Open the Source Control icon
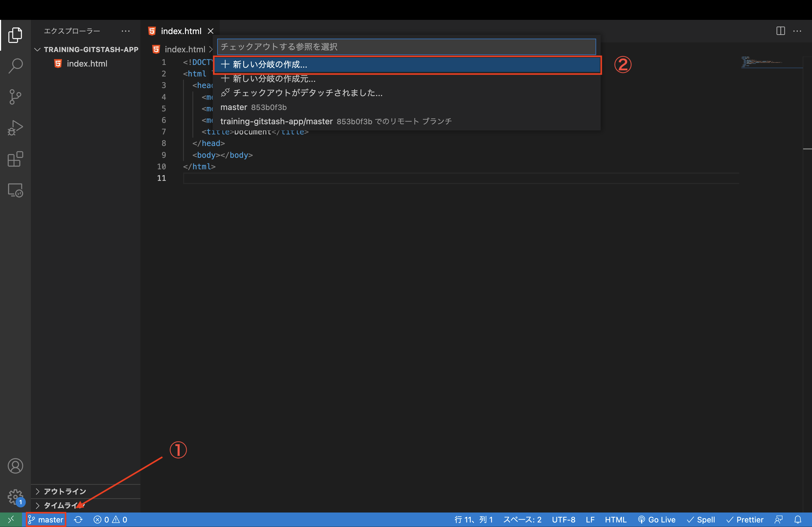This screenshot has width=812, height=527. (15, 97)
